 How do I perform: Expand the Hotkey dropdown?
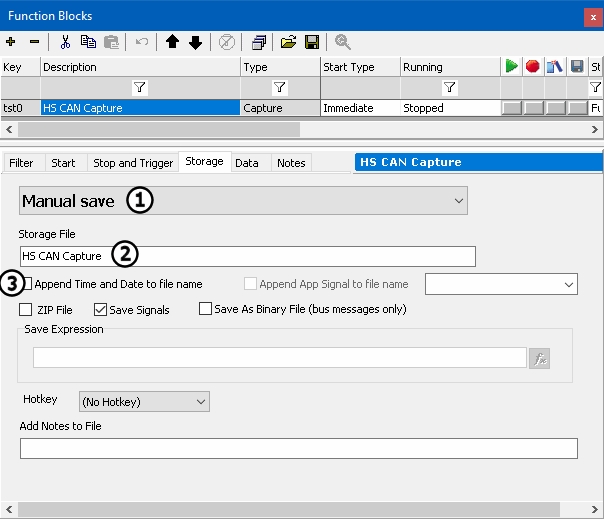145,402
